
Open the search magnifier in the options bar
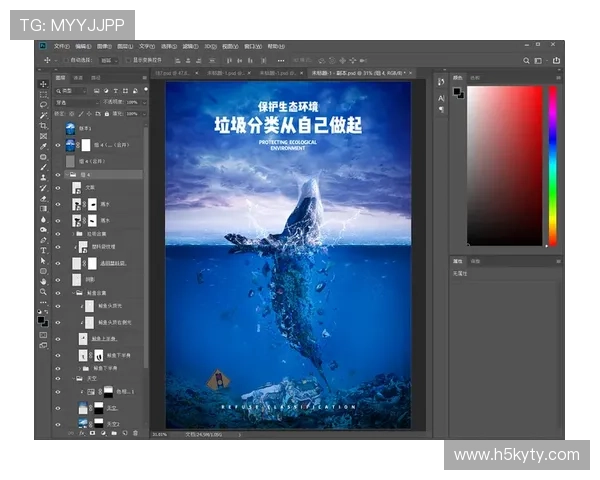(527, 60)
